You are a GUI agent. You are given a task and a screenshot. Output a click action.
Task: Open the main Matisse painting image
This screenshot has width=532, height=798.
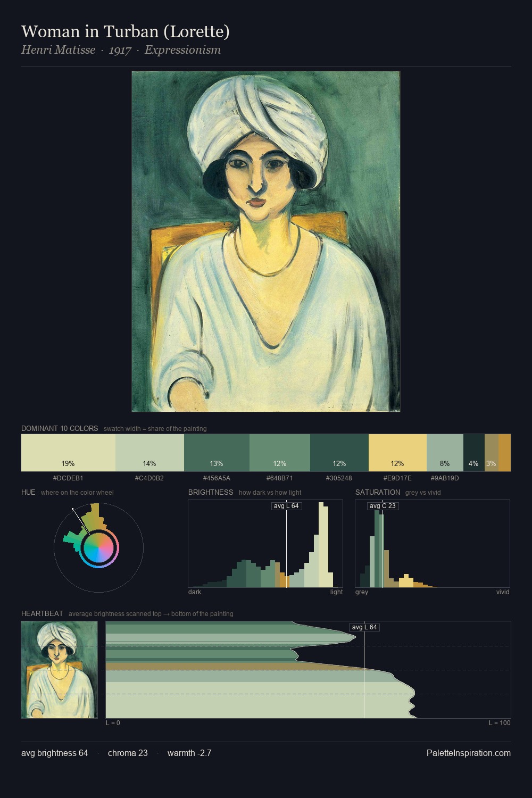point(266,242)
